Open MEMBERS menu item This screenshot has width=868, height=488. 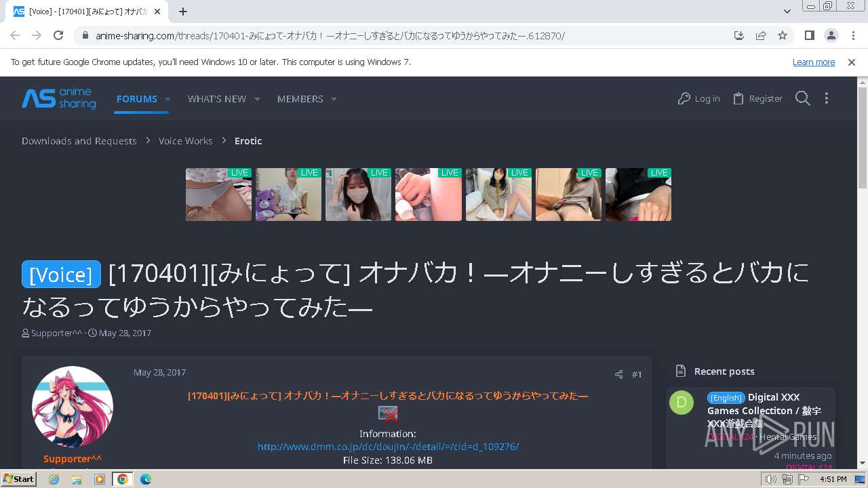tap(300, 98)
